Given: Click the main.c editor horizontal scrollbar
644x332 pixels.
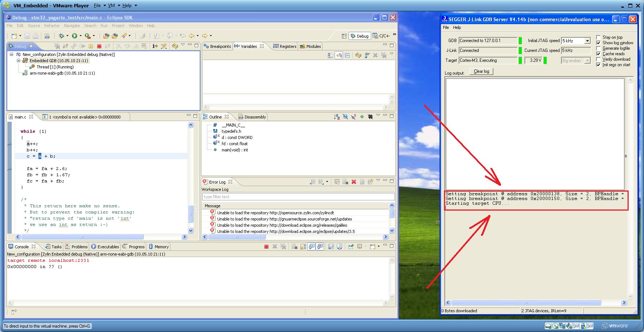Looking at the screenshot, I should [101, 237].
